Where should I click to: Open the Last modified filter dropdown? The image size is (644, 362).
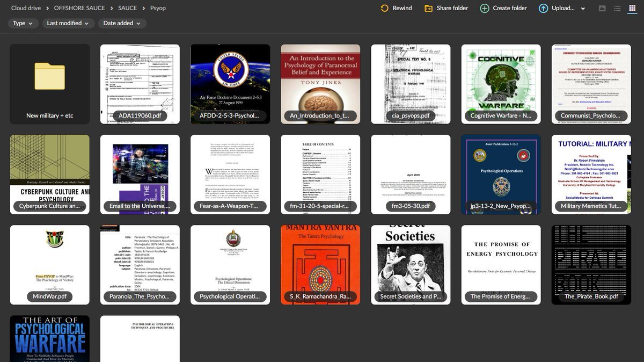(68, 23)
